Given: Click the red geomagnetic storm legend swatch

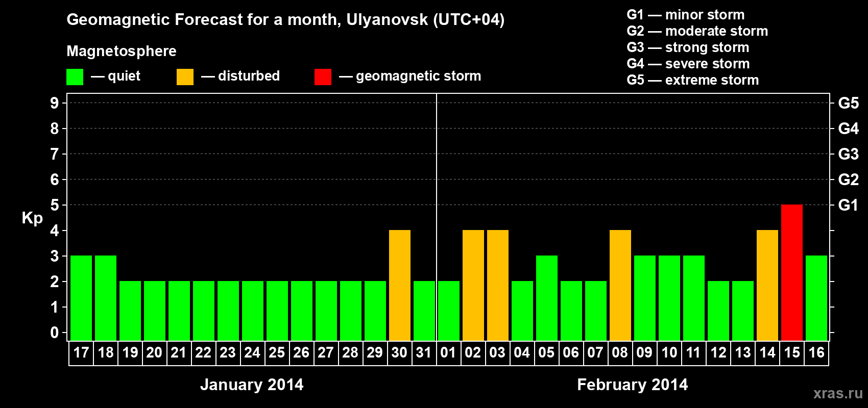Looking at the screenshot, I should tap(323, 77).
